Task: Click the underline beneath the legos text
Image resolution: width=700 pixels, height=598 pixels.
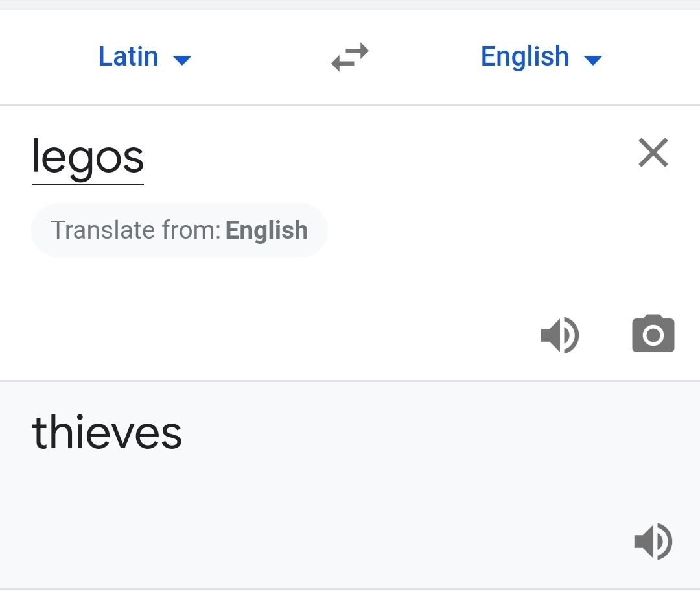Action: 88,184
